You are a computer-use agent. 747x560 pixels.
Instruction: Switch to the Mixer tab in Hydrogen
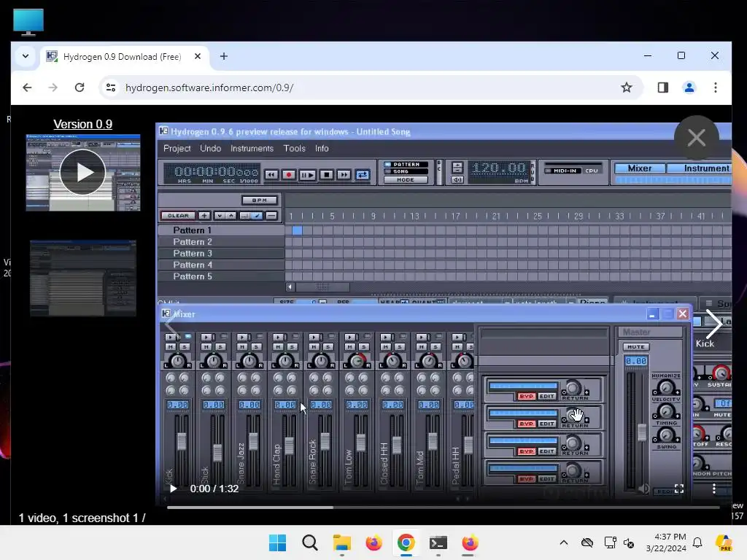coord(639,168)
